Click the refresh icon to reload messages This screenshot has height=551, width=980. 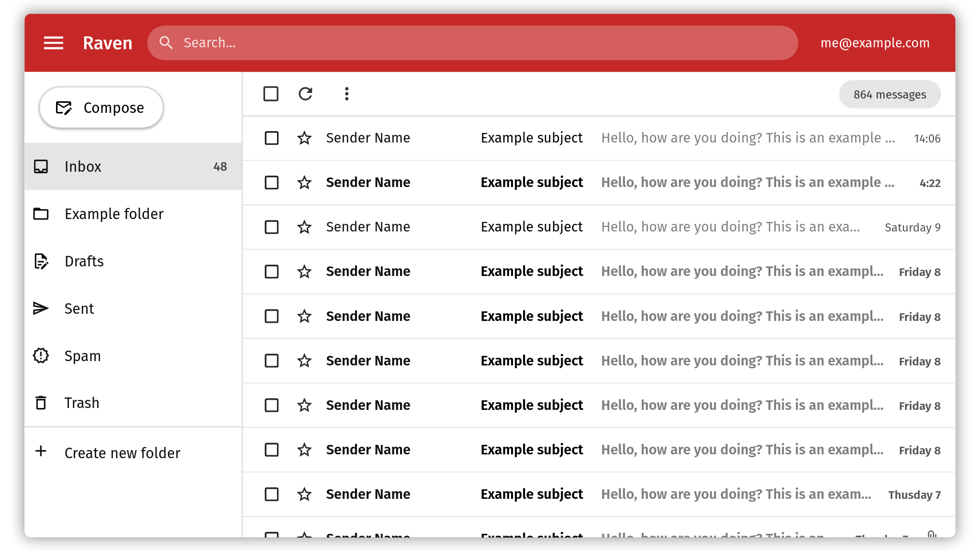pyautogui.click(x=305, y=94)
